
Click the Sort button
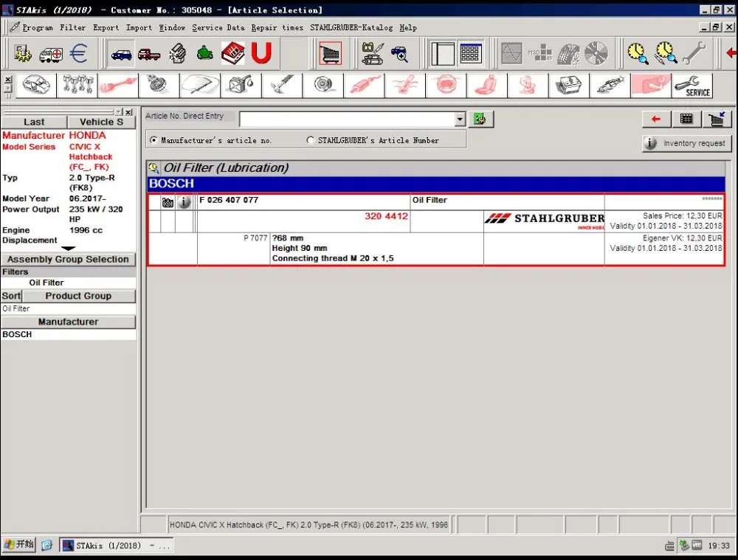11,296
